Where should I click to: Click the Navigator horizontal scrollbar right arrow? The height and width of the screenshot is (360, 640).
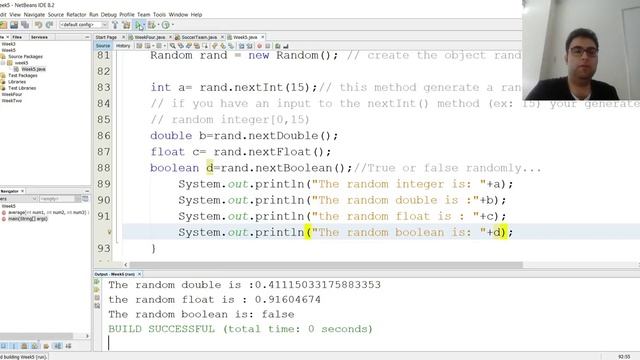pos(87,336)
